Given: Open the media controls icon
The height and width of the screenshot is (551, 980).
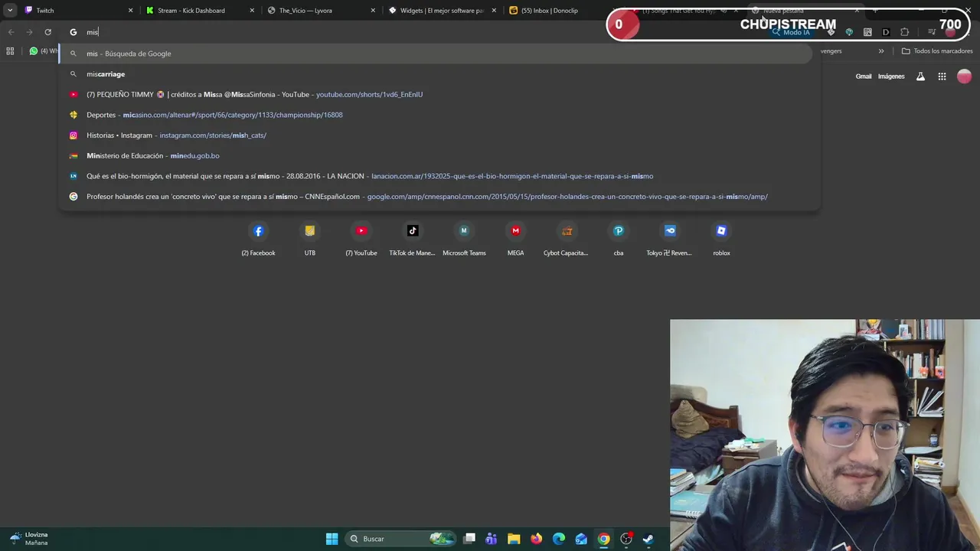Looking at the screenshot, I should [x=932, y=32].
